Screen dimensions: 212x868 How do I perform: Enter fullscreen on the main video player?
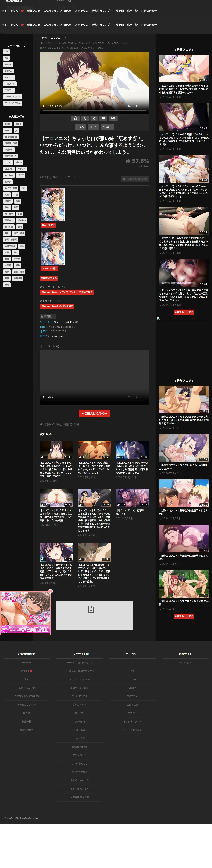click(137, 106)
